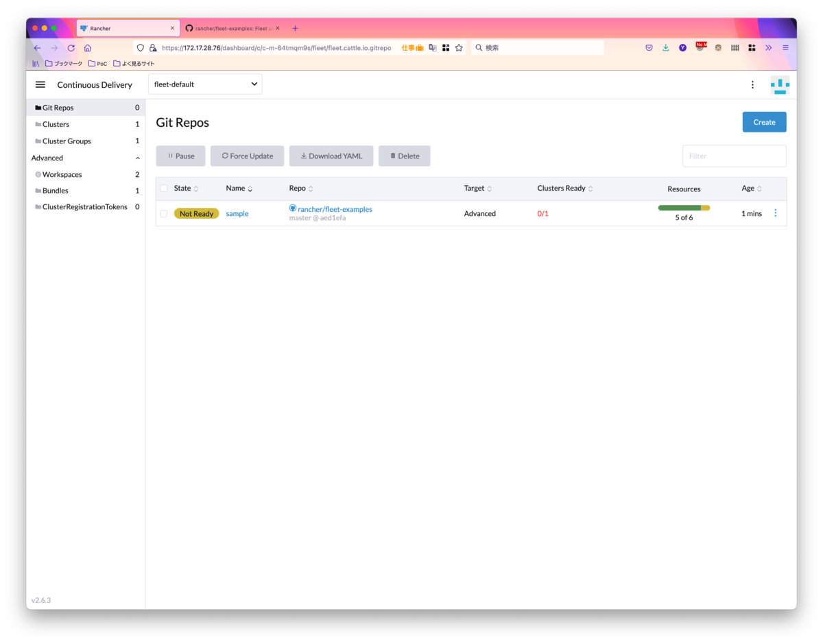823x644 pixels.
Task: Open the kebab menu in the page header
Action: [x=752, y=84]
